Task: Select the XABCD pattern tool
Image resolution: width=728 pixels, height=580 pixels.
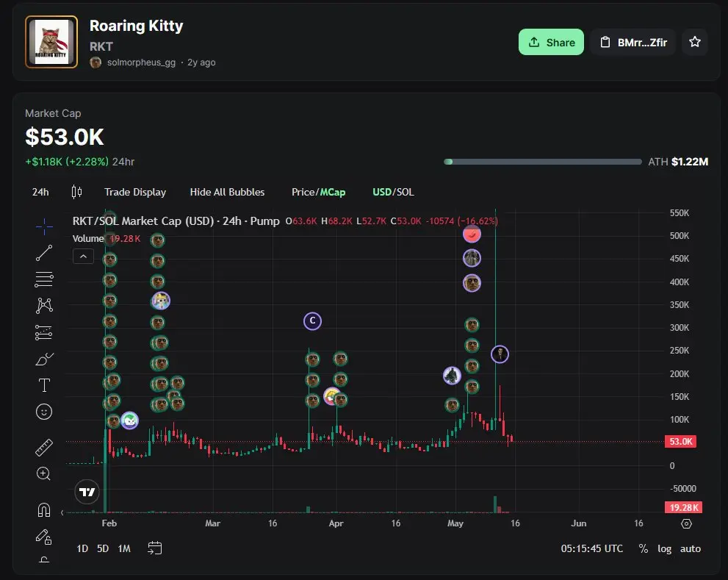Action: pyautogui.click(x=44, y=305)
